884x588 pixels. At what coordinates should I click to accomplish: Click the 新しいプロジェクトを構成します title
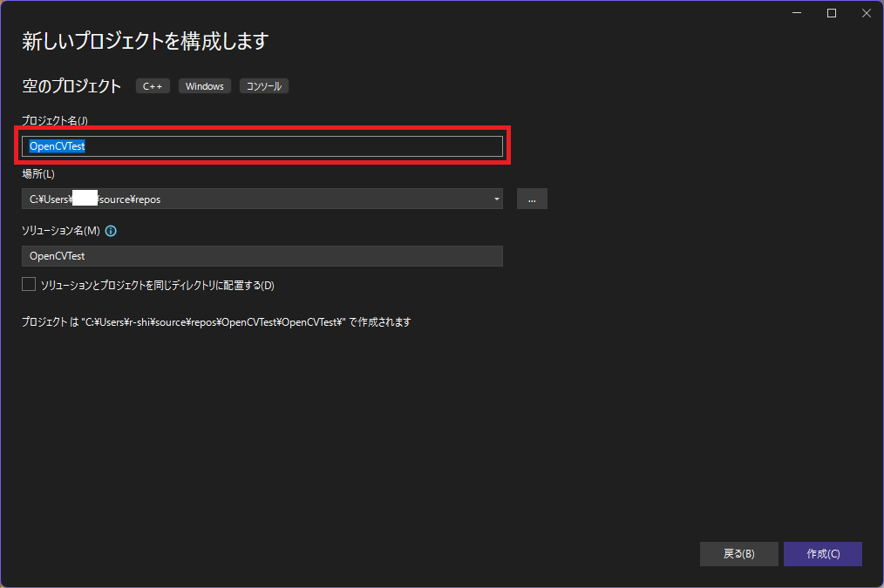pyautogui.click(x=144, y=41)
